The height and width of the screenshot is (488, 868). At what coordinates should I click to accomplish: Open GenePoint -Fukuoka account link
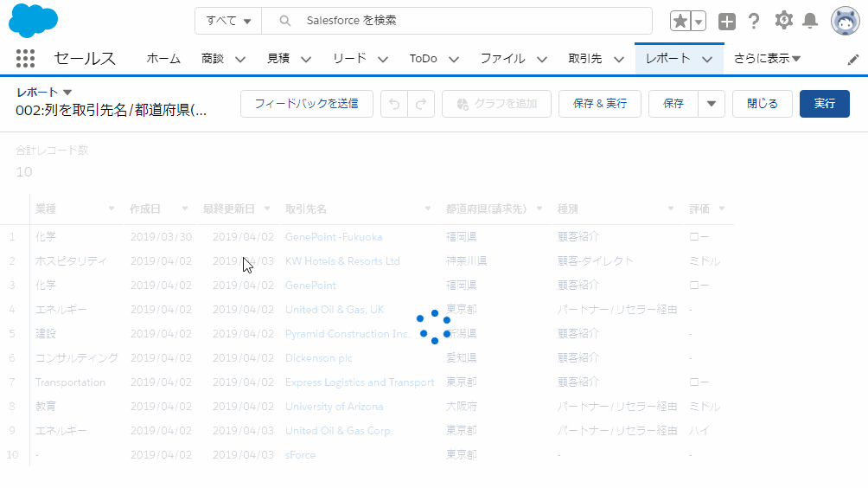click(x=334, y=237)
